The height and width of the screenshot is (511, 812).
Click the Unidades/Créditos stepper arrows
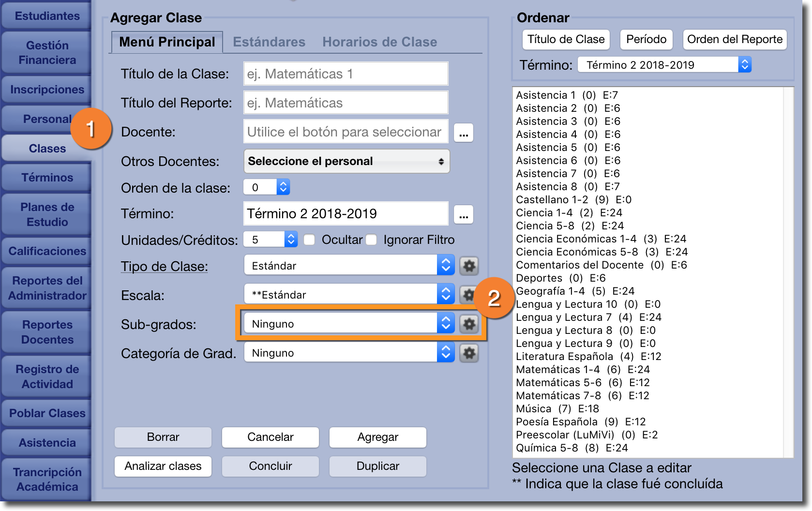tap(290, 240)
